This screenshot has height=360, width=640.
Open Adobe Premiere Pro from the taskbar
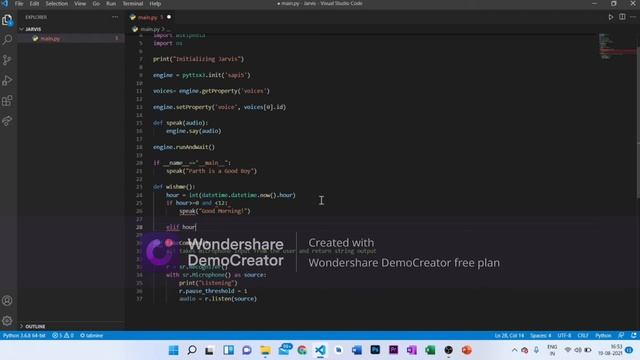pyautogui.click(x=393, y=350)
